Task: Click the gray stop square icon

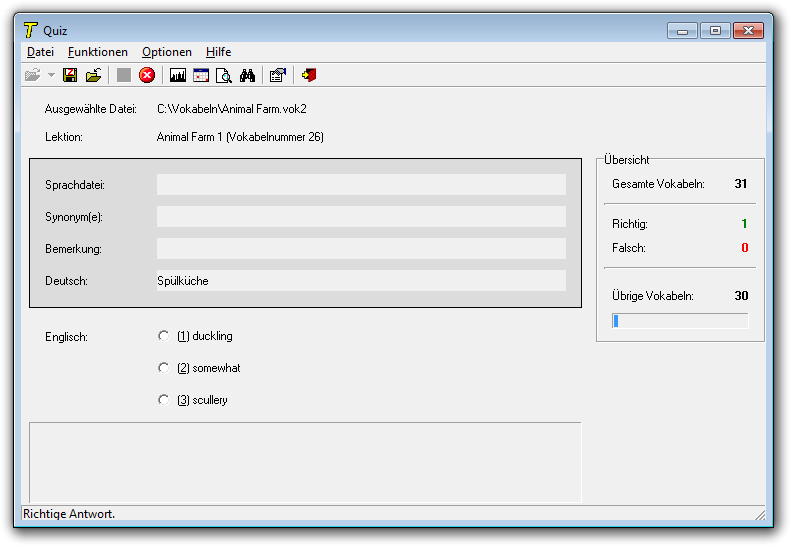Action: [124, 75]
